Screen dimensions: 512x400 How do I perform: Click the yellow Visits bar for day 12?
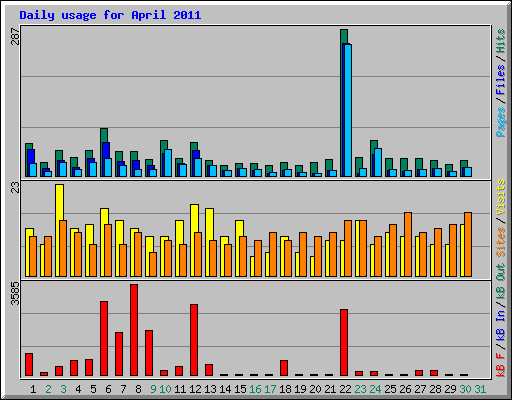(195, 218)
